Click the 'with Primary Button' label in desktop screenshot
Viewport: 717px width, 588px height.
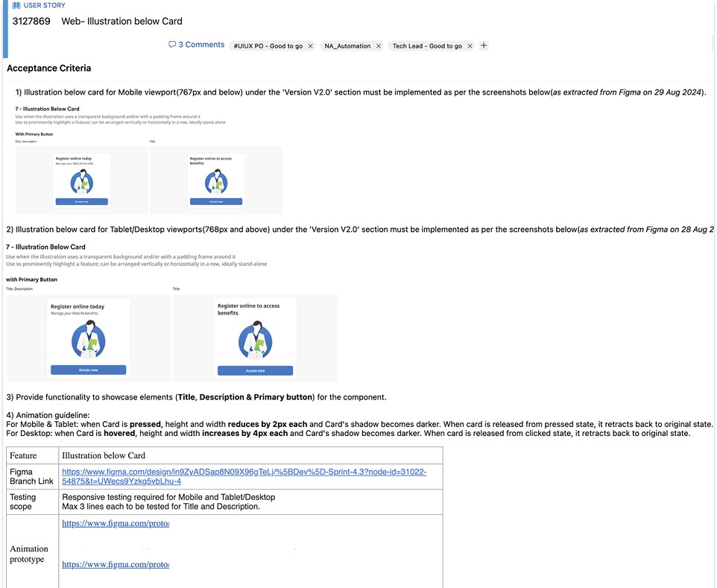tap(31, 279)
